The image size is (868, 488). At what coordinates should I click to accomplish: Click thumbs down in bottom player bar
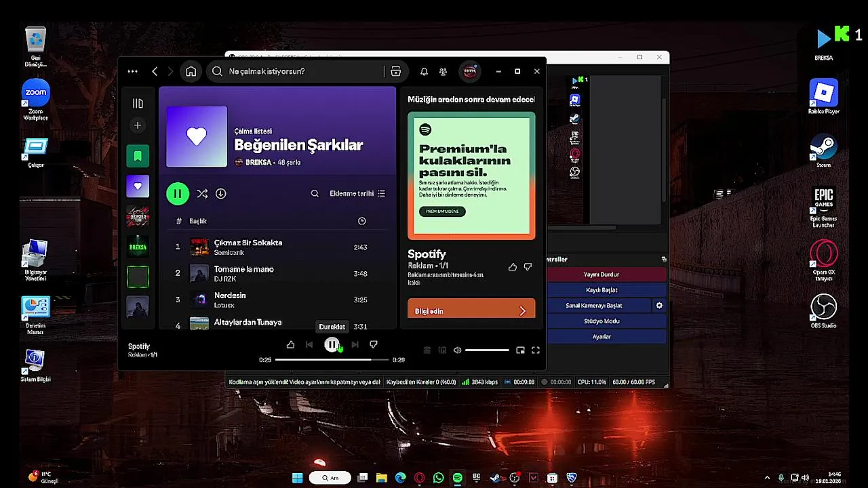(374, 345)
